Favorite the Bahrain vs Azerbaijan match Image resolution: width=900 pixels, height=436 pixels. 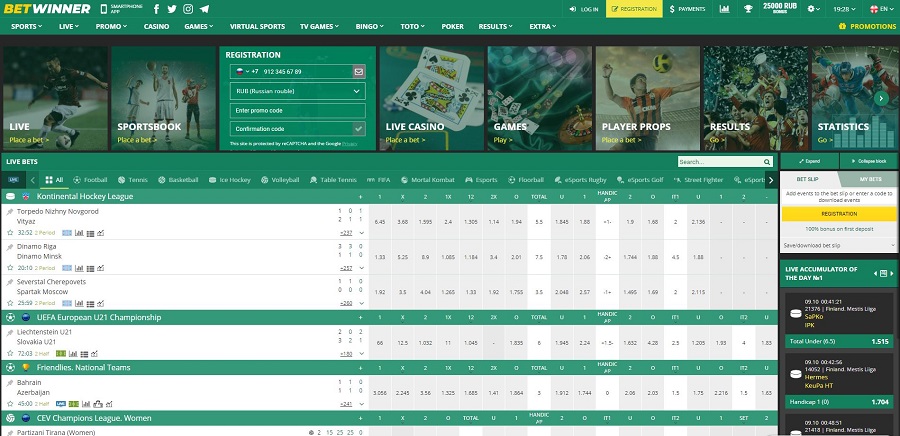click(10, 404)
